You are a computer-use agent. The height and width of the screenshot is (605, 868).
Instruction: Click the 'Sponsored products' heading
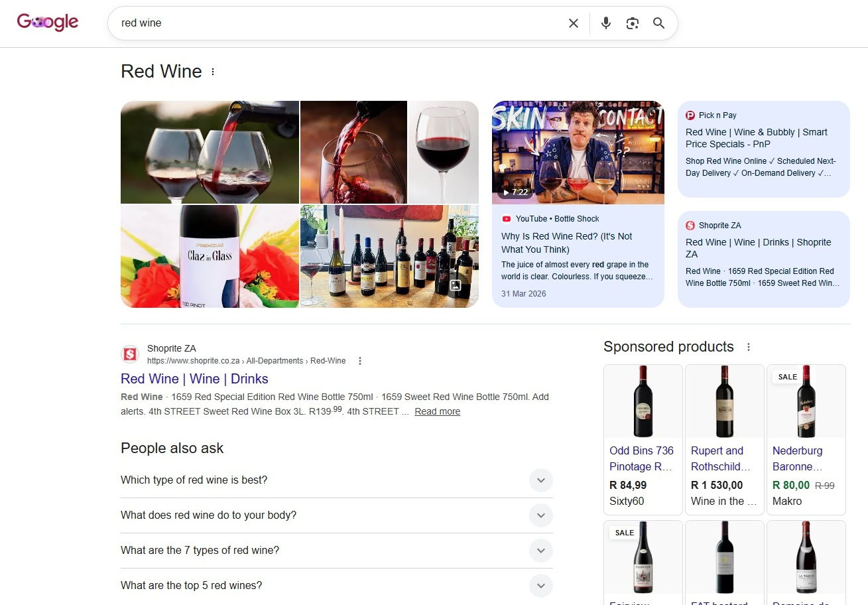coord(668,347)
